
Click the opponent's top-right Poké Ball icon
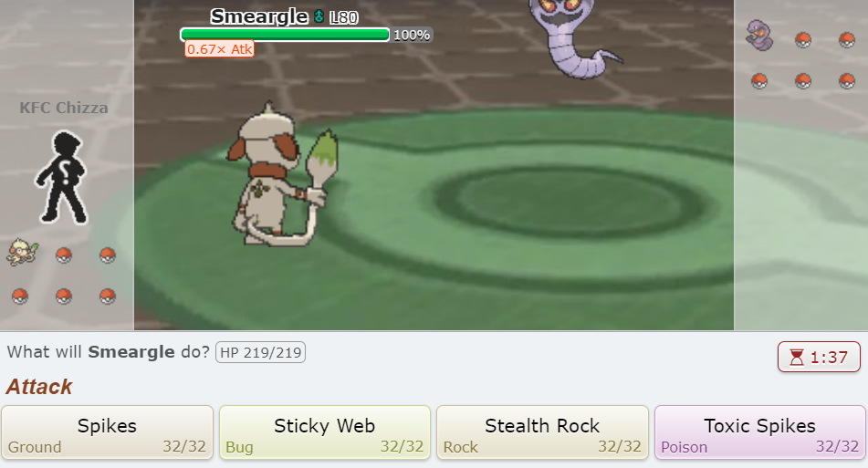click(846, 40)
